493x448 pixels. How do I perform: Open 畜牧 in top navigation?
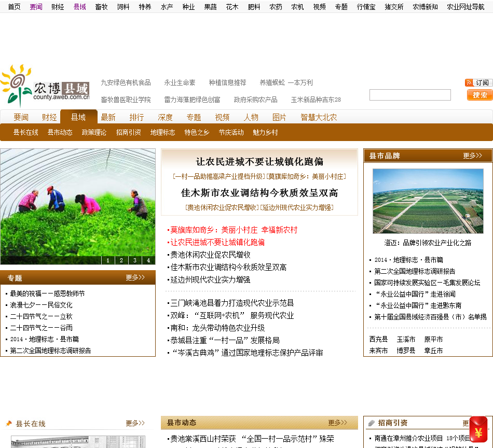[x=101, y=7]
